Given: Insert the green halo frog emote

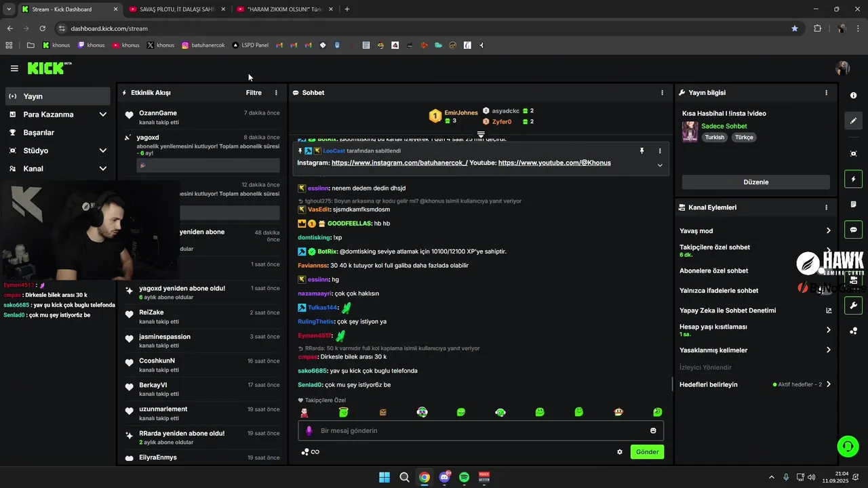Looking at the screenshot, I should (344, 412).
